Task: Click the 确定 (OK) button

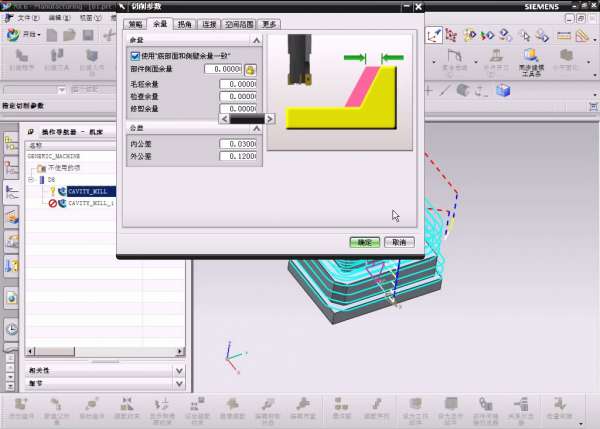Action: coord(364,242)
